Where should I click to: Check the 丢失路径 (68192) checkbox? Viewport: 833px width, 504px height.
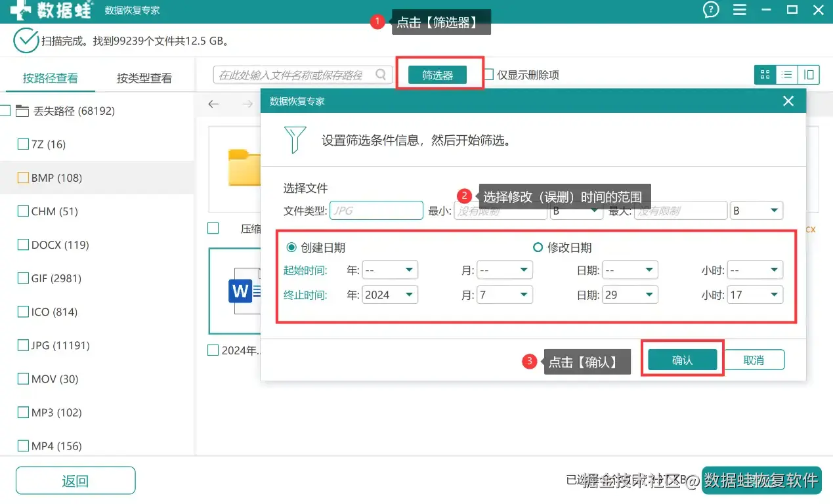[5, 111]
